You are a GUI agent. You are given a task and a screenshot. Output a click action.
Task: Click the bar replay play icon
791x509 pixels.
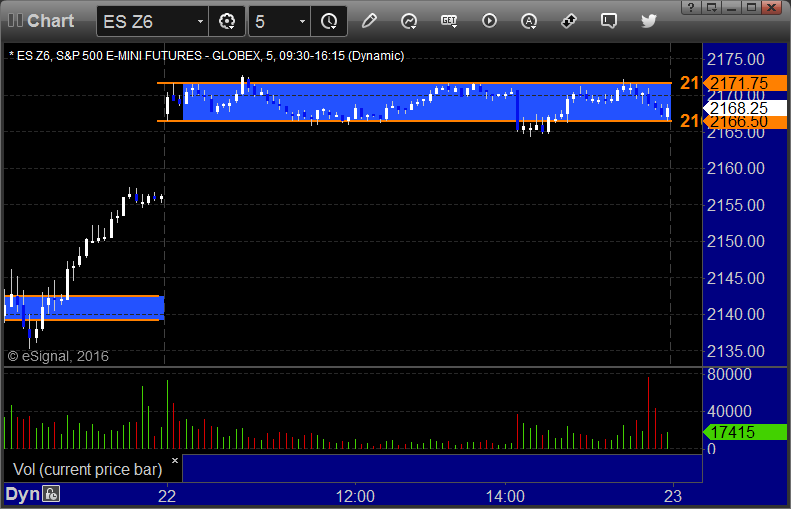click(489, 21)
